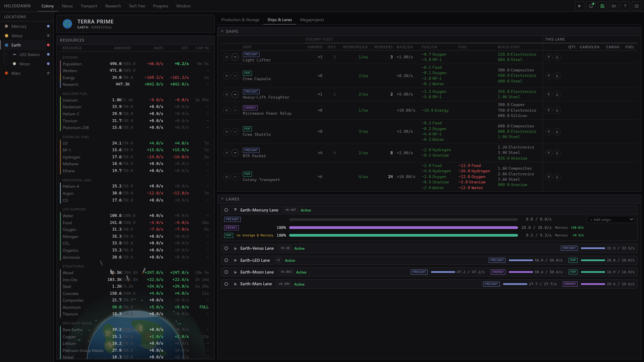Open the notifications bell
This screenshot has height=362, width=644.
point(591,6)
